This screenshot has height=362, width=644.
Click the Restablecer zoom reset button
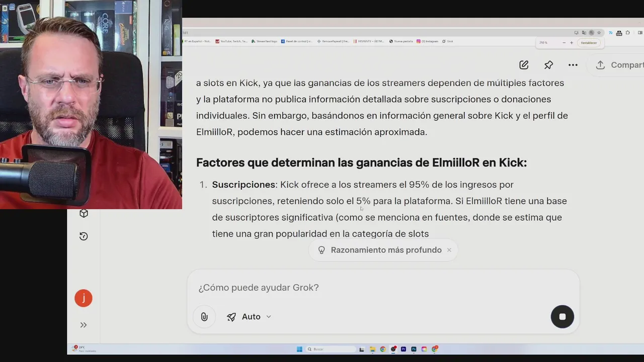589,43
